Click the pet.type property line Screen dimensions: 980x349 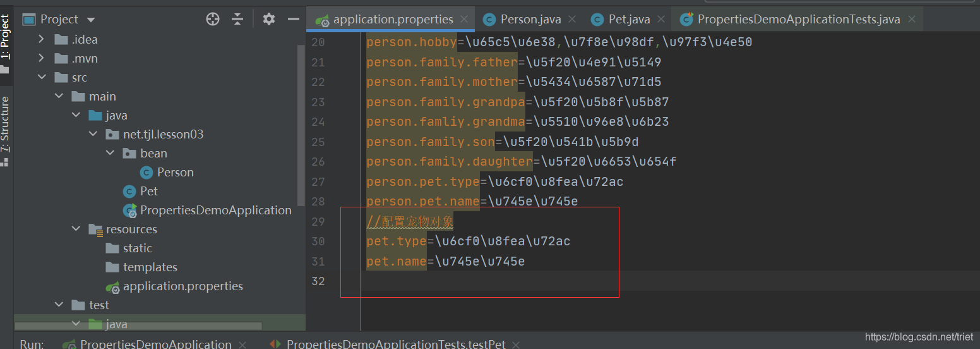468,241
